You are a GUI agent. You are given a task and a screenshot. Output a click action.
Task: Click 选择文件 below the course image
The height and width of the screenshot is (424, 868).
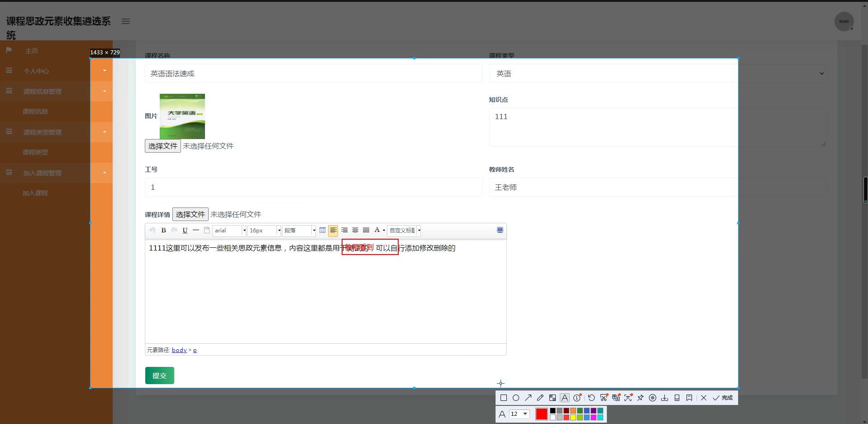click(x=163, y=146)
